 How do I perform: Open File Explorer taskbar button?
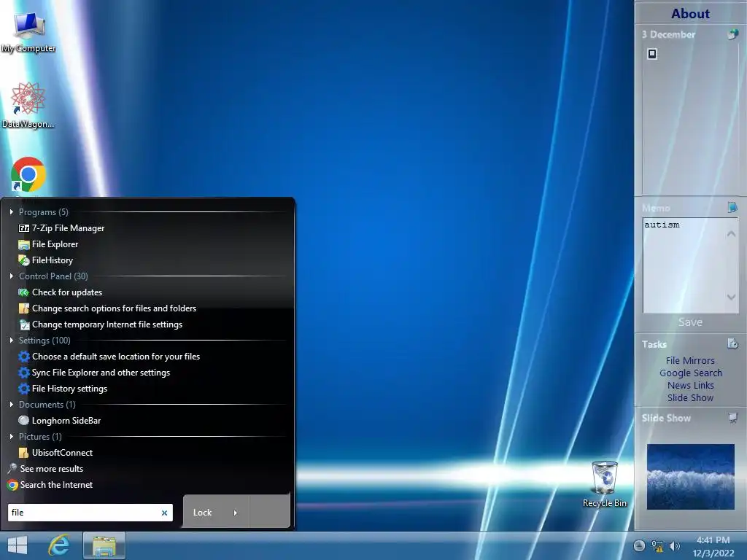point(104,545)
